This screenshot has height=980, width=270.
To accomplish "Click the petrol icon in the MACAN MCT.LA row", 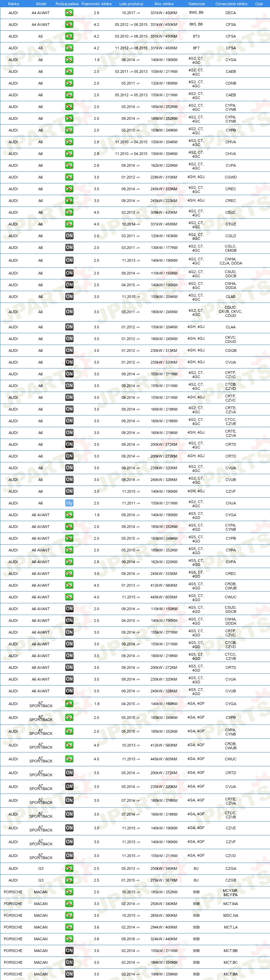I will point(69,927).
